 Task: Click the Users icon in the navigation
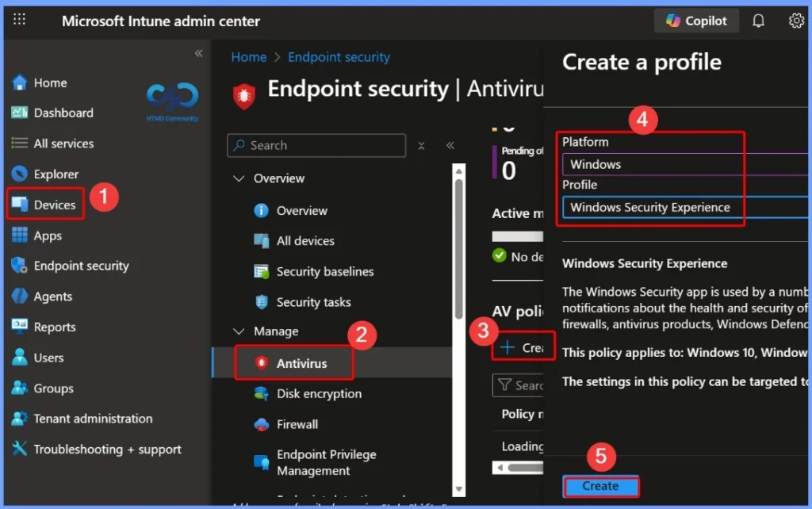[x=18, y=357]
